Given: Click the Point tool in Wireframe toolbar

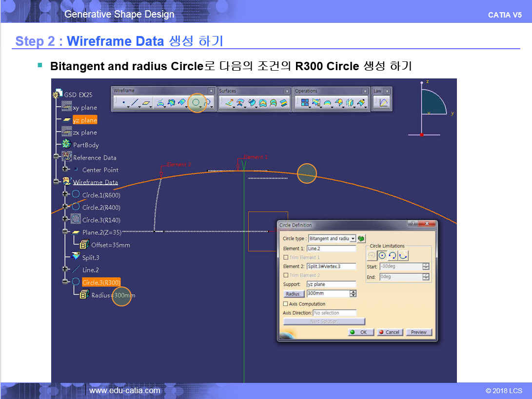Looking at the screenshot, I should click(x=123, y=103).
